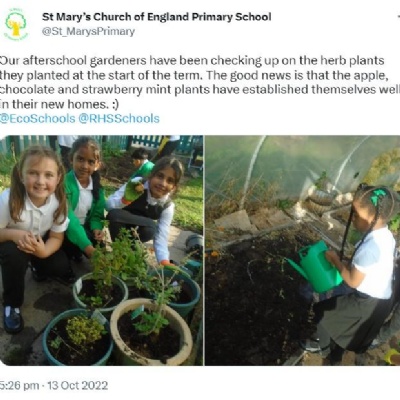Open the photo of three girls with pots

tap(101, 250)
